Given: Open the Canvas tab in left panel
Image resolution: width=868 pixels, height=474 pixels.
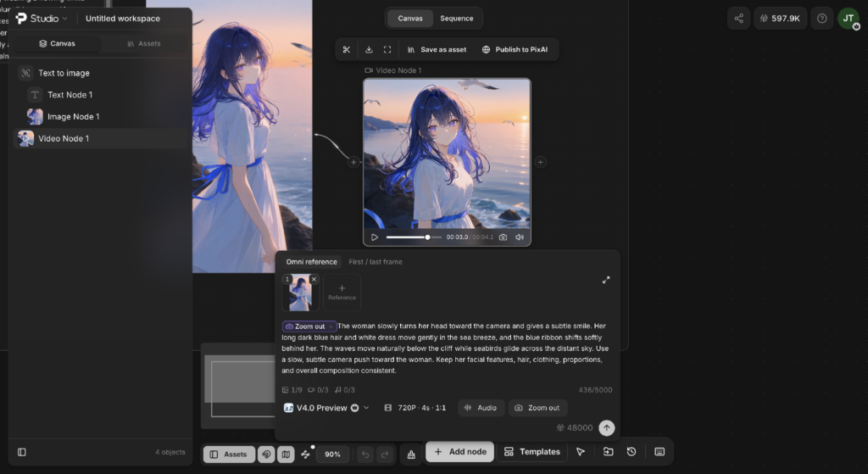Looking at the screenshot, I should 57,43.
